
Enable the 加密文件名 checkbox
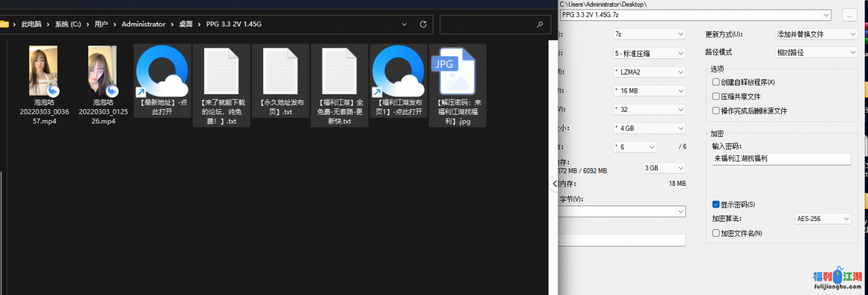click(716, 233)
